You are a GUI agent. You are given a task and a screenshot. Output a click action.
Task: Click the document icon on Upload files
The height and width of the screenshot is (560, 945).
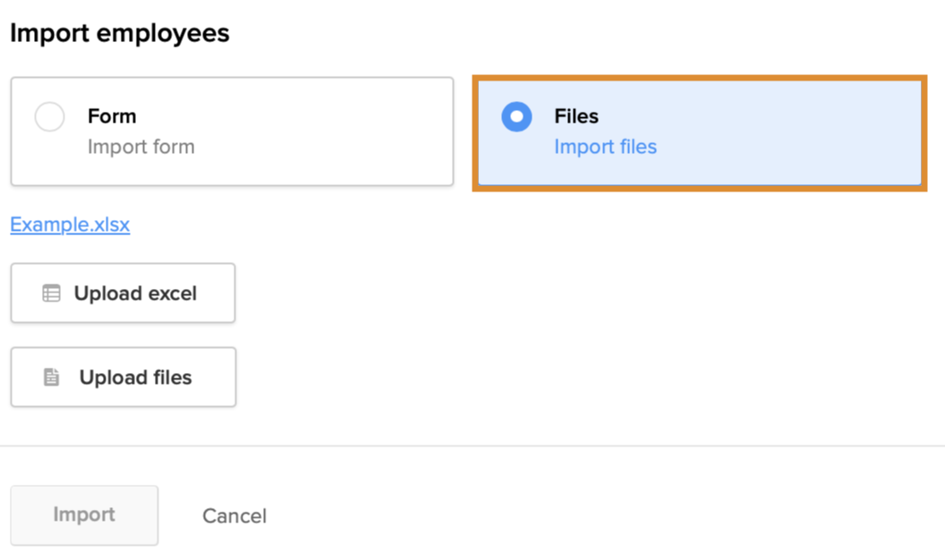(52, 378)
